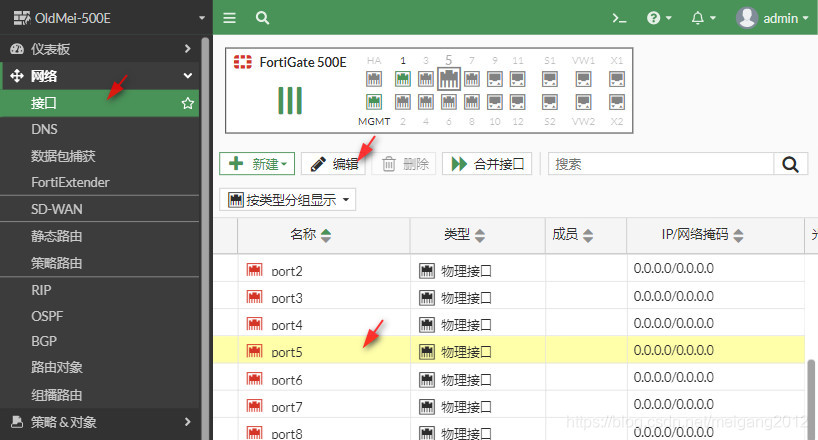Click port 6 icon on faceplate
The image size is (818, 440).
pos(449,102)
